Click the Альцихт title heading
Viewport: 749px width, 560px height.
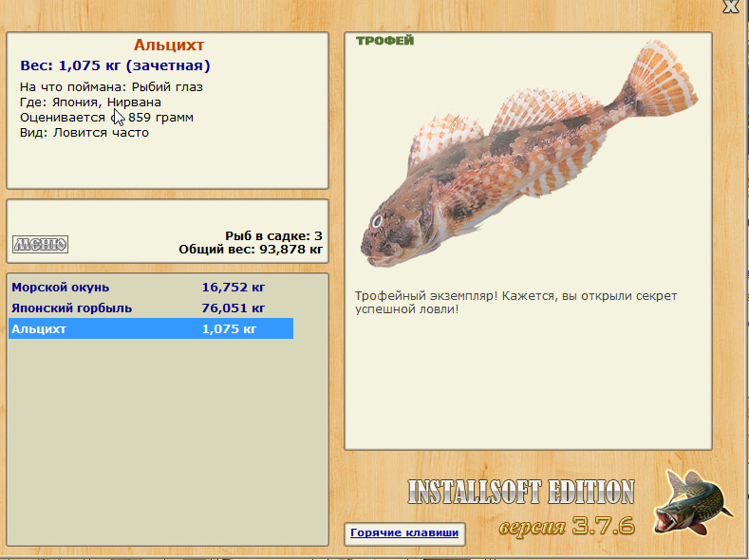click(169, 45)
